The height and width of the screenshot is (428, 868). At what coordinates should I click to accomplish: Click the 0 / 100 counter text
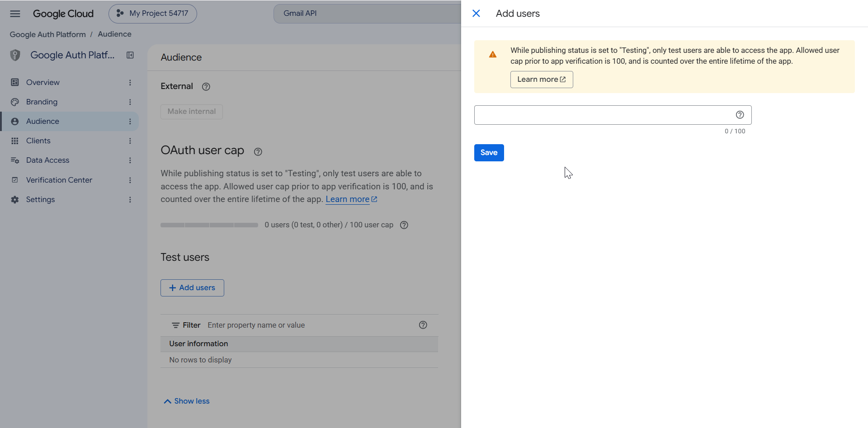(x=735, y=132)
